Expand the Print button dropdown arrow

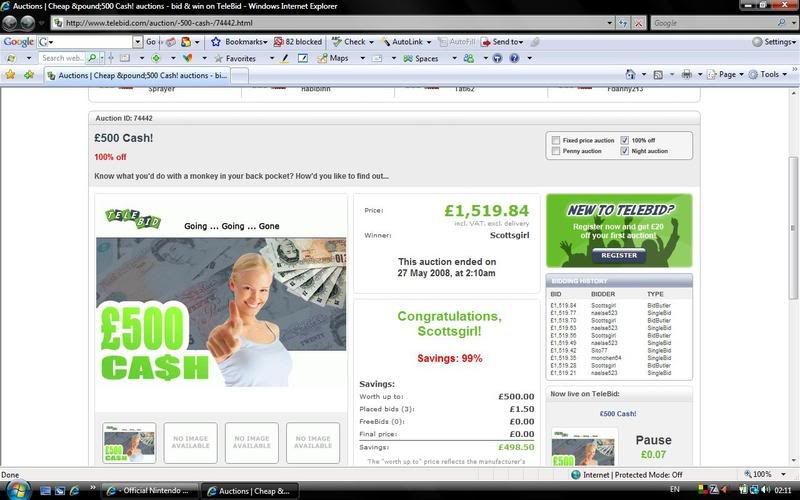click(x=700, y=74)
